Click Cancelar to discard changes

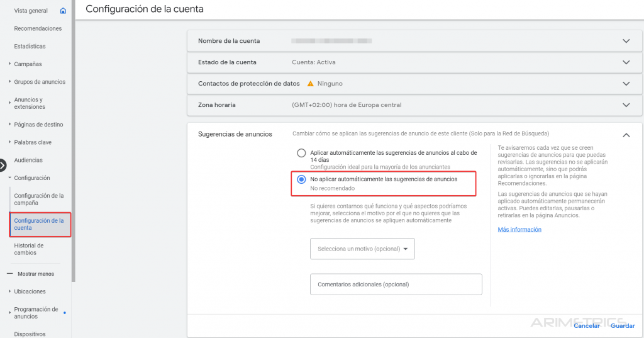[587, 325]
